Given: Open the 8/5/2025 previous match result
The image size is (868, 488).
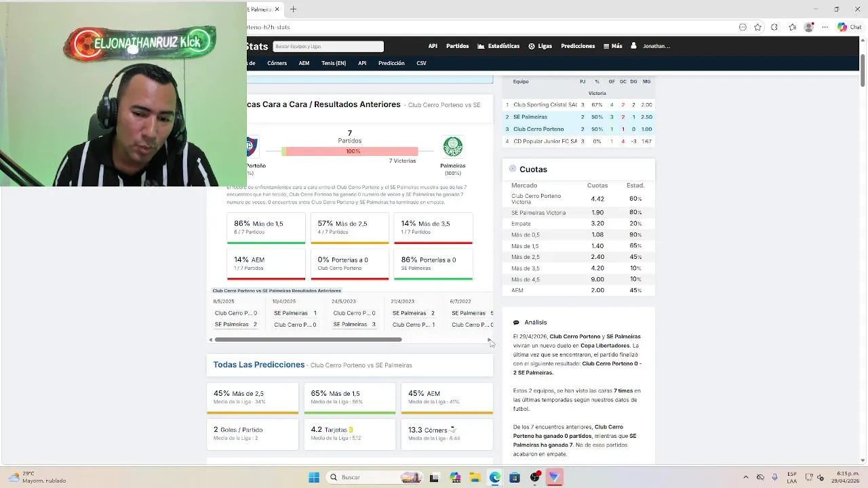Looking at the screenshot, I should tap(236, 313).
